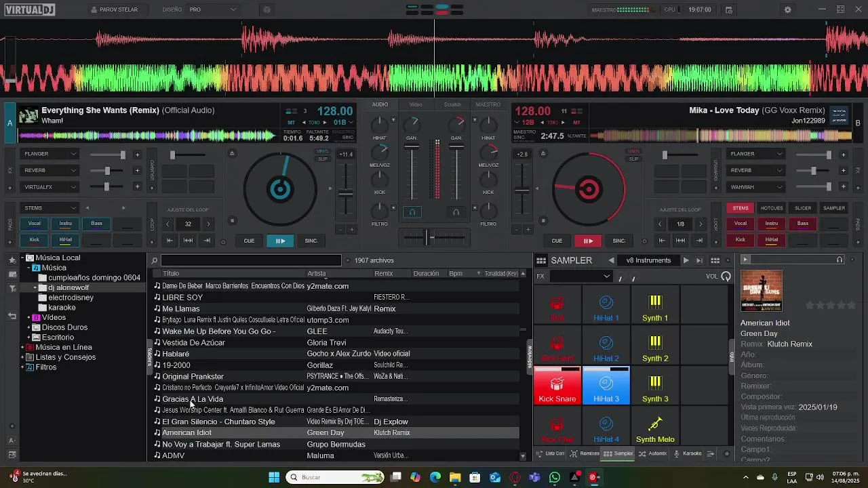Trigger the Synth 2 sampler pad
The width and height of the screenshot is (868, 488).
655,345
